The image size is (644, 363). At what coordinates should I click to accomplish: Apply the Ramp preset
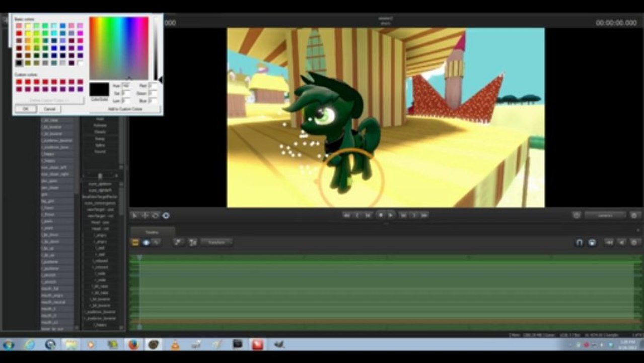click(x=100, y=138)
